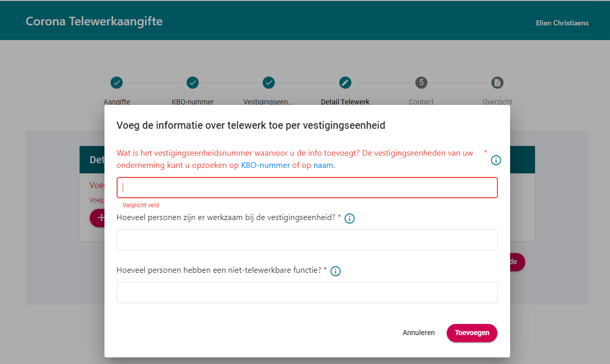
Task: Click the partially hidden plus button
Action: coord(97,218)
